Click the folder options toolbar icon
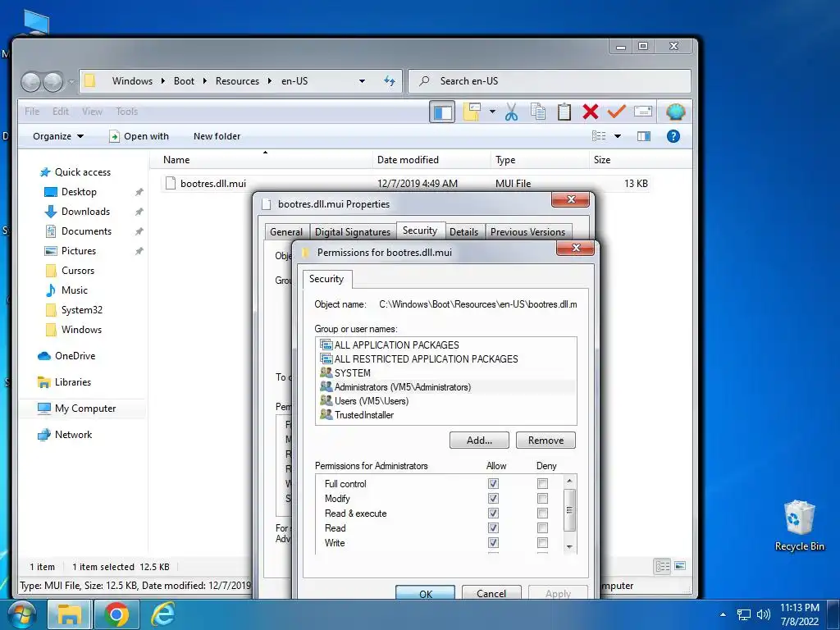Screen dimensions: 840x630 (x=472, y=112)
